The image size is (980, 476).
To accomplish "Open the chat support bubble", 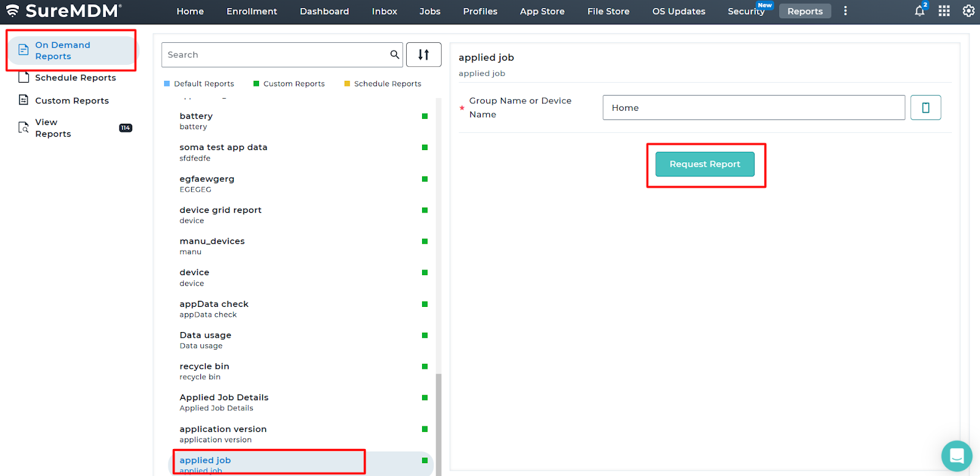I will coord(956,456).
